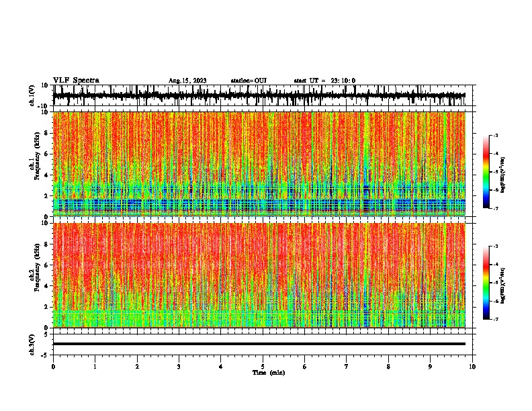The image size is (532, 411).
Task: Click the "ch.1(V)" waveform axis label
Action: click(x=32, y=95)
